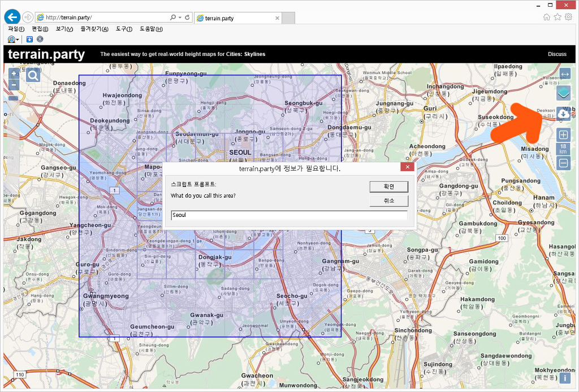Viewport: 579px width, 392px height.
Task: Open the 파일 menu
Action: point(16,29)
